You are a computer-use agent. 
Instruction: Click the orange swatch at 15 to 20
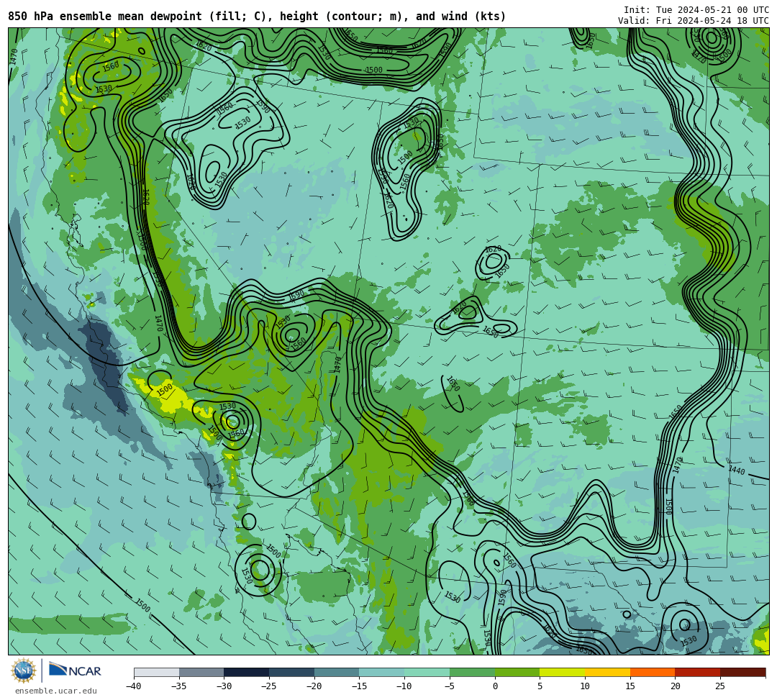point(653,672)
